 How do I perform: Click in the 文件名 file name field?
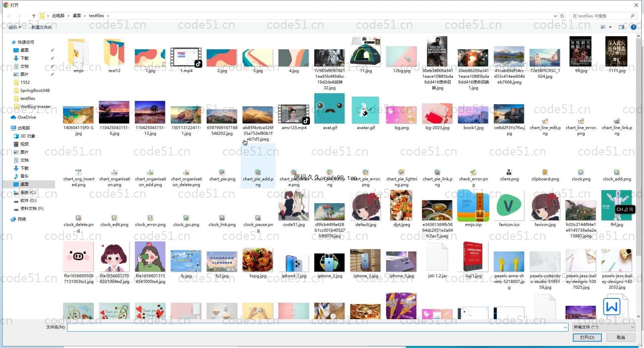point(315,327)
